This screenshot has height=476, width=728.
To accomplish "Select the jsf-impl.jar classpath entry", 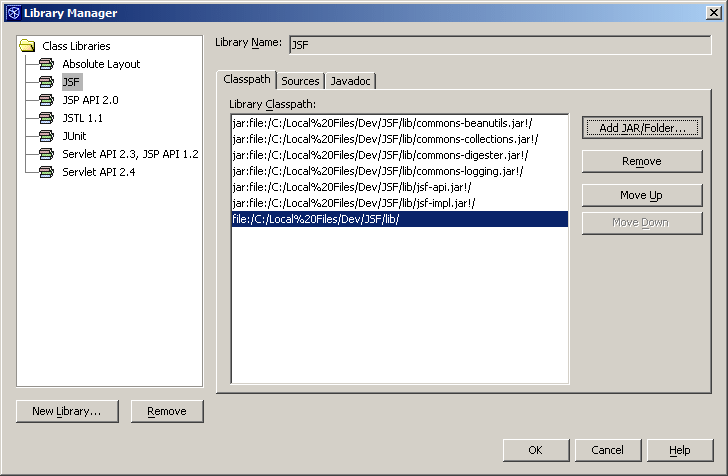I will click(399, 203).
